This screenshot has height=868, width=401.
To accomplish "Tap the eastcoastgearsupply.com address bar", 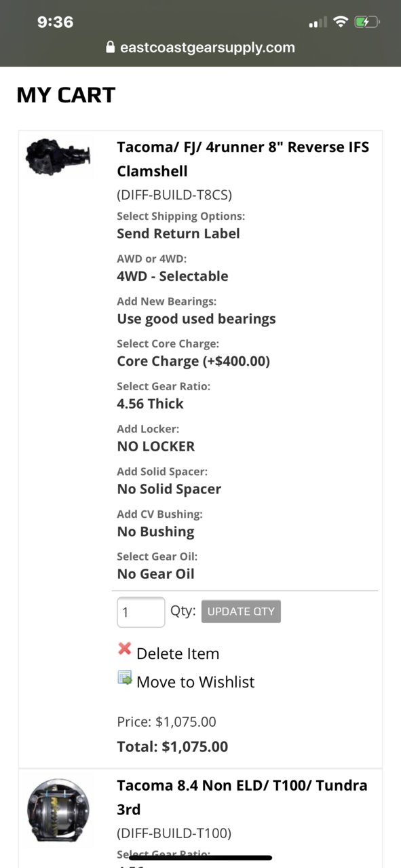I will click(200, 48).
